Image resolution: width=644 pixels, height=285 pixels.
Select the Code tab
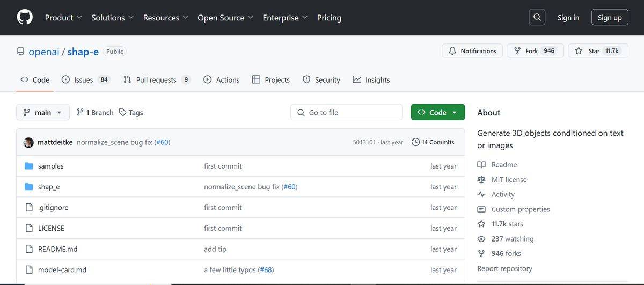35,79
